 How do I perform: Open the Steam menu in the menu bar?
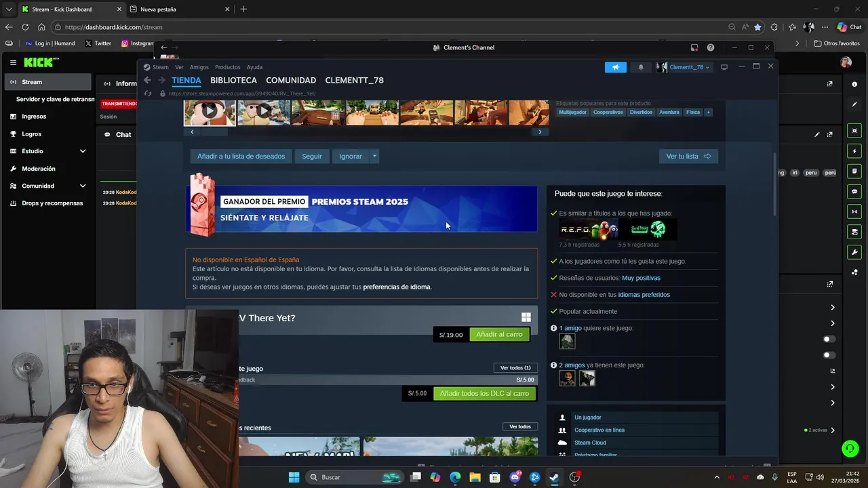coord(161,67)
